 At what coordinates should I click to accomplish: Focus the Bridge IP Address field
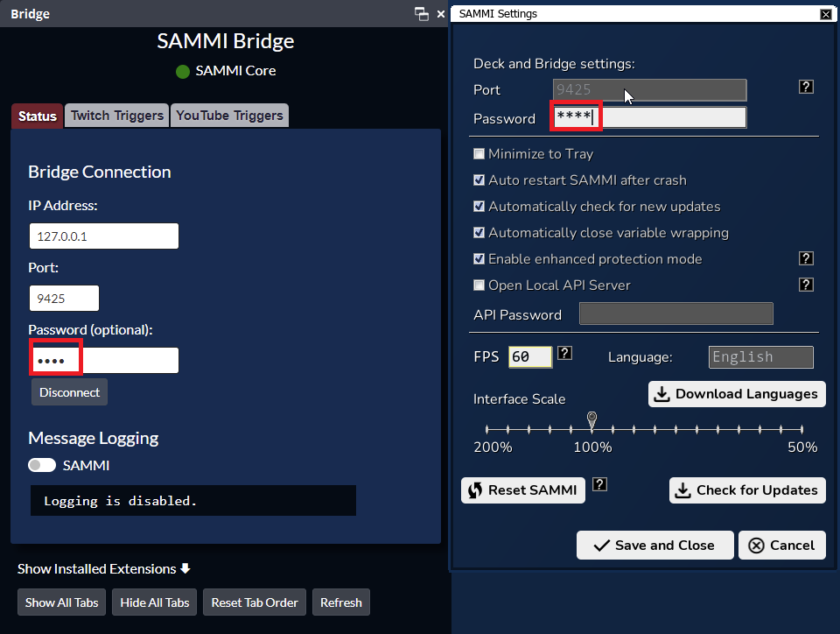click(x=104, y=236)
